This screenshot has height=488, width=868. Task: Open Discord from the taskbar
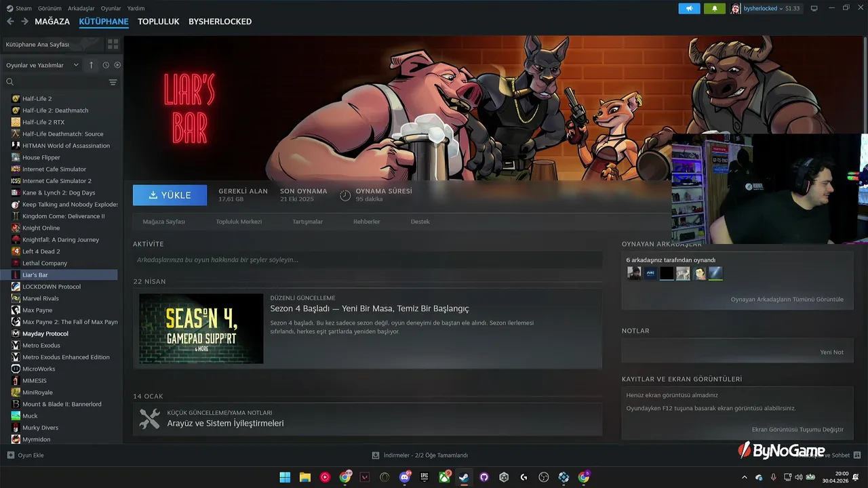click(406, 477)
